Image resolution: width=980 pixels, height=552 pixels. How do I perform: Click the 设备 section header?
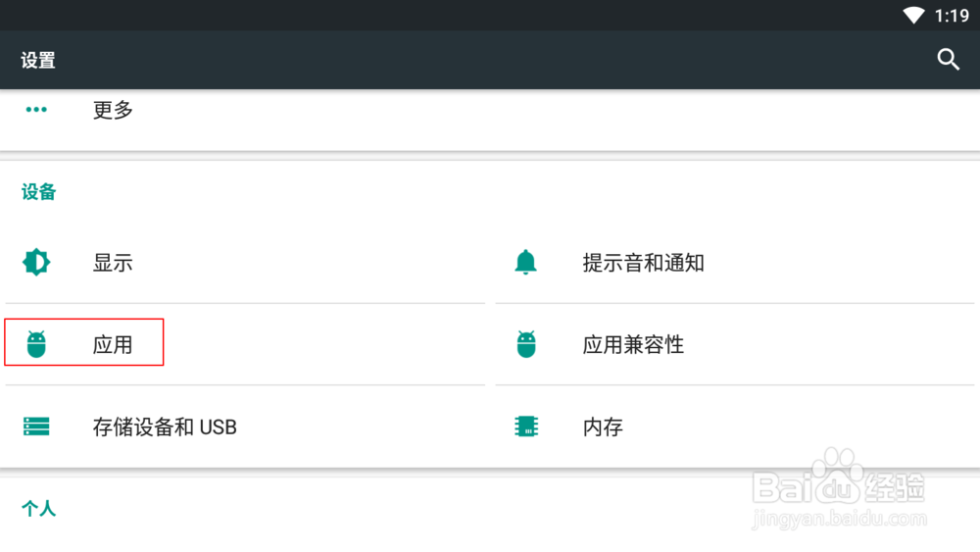(39, 192)
